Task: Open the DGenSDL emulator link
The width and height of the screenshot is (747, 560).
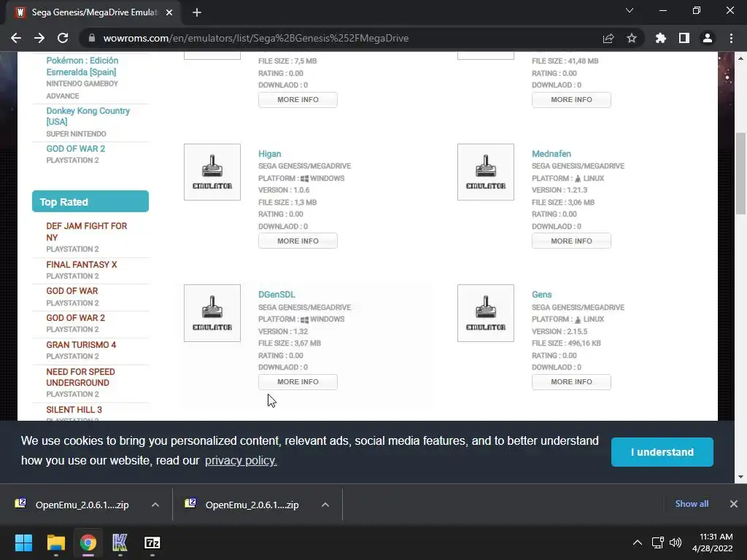Action: [x=276, y=295]
